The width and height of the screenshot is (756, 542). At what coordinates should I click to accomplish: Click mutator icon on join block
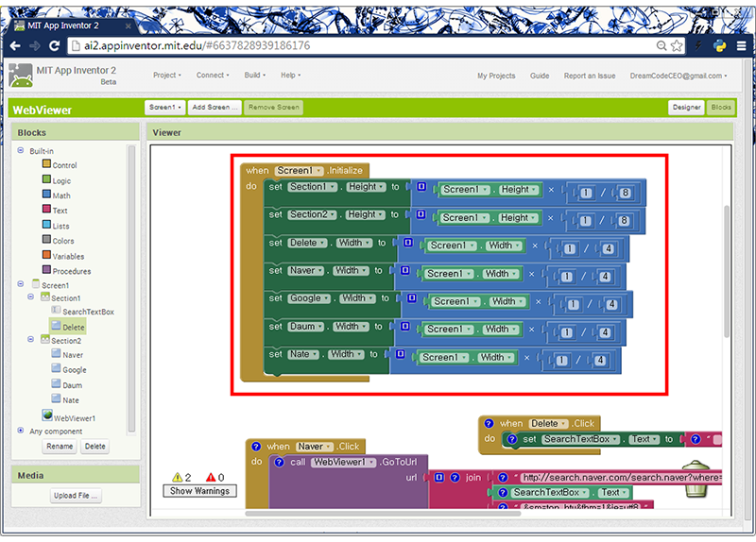pyautogui.click(x=439, y=477)
